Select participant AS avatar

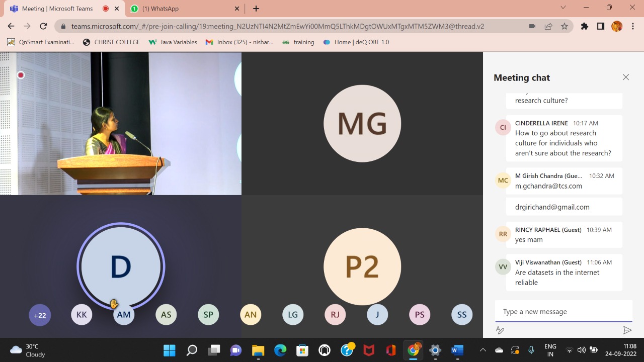(x=166, y=315)
